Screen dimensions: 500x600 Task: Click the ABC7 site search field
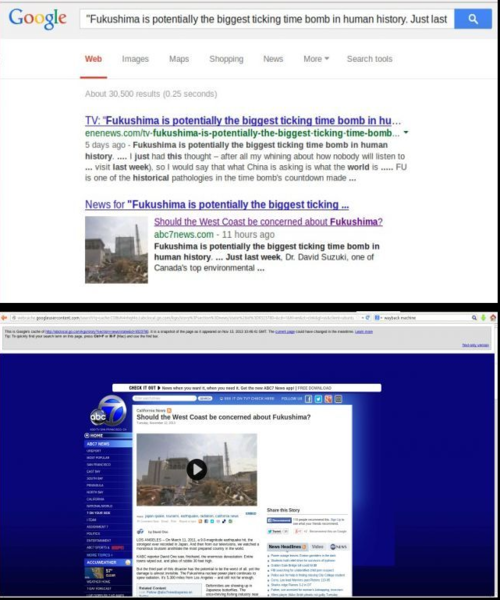164,398
